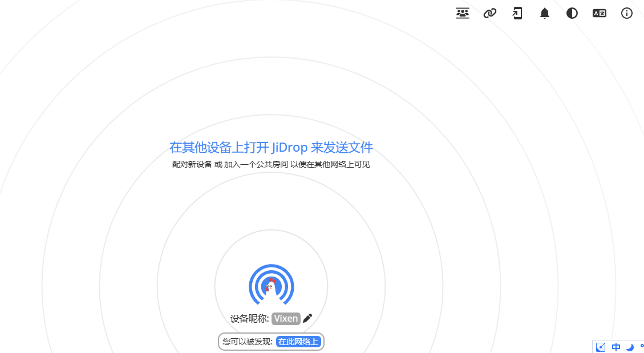Open notification settings via the bell icon
The width and height of the screenshot is (644, 353).
[544, 13]
